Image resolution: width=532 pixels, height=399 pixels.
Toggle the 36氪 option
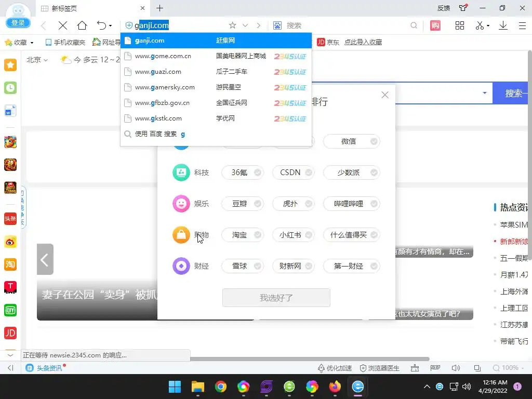coord(243,172)
